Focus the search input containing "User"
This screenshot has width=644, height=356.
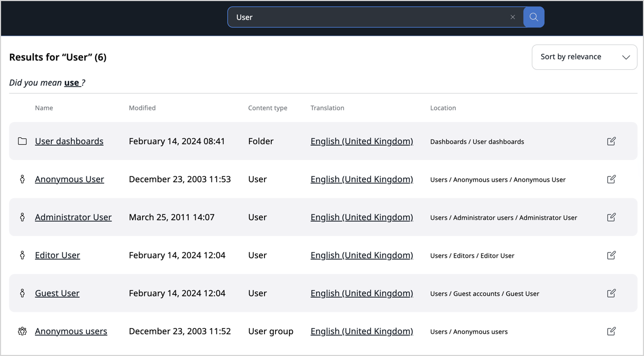tap(370, 17)
